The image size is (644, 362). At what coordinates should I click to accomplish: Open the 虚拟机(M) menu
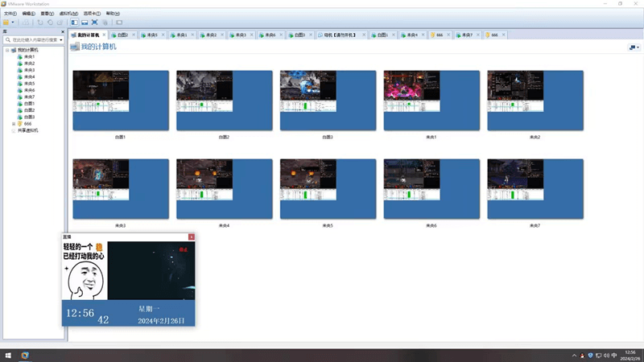pyautogui.click(x=68, y=14)
